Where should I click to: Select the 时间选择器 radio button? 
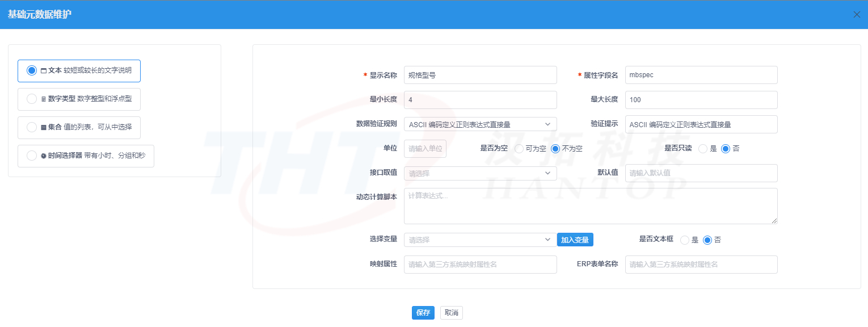click(32, 156)
